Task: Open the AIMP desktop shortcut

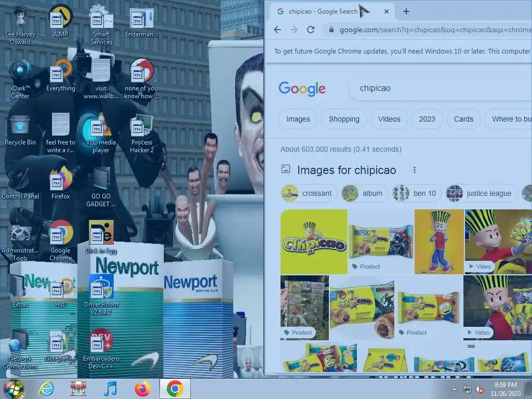Action: (60, 20)
